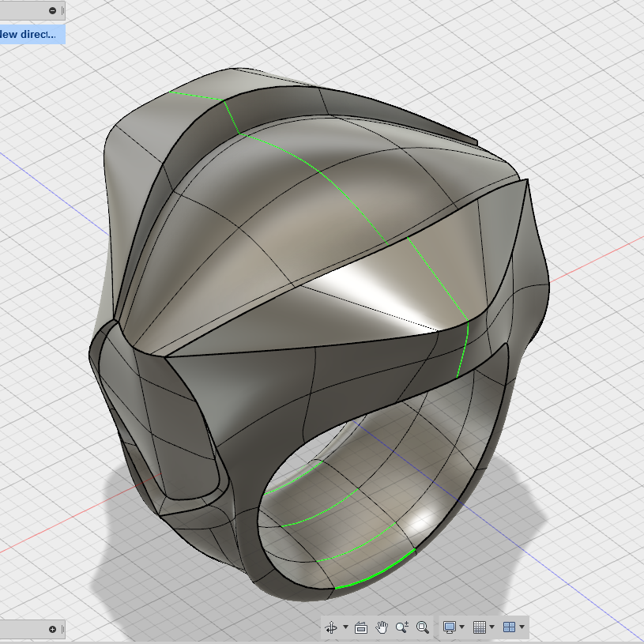Expand the bottom-left panel with plus button
The width and height of the screenshot is (644, 644).
point(53,629)
